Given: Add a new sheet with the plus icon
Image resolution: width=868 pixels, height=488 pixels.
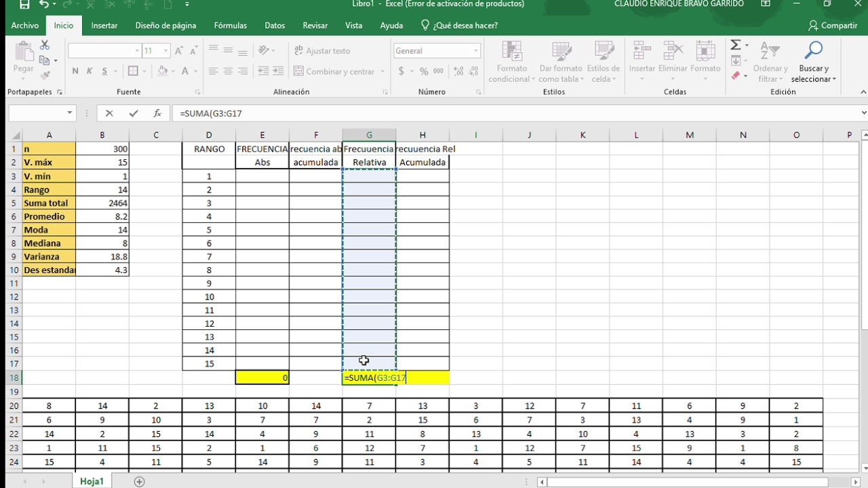Looking at the screenshot, I should [140, 482].
